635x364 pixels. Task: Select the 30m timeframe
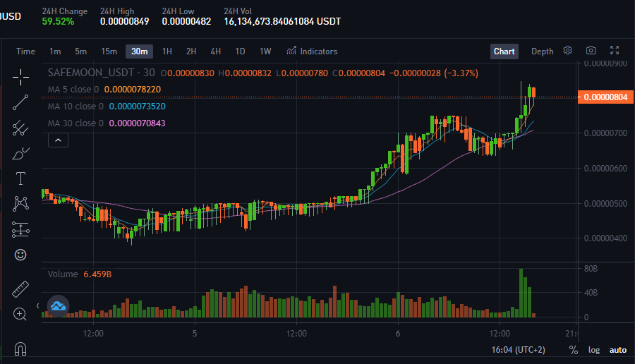tap(139, 51)
